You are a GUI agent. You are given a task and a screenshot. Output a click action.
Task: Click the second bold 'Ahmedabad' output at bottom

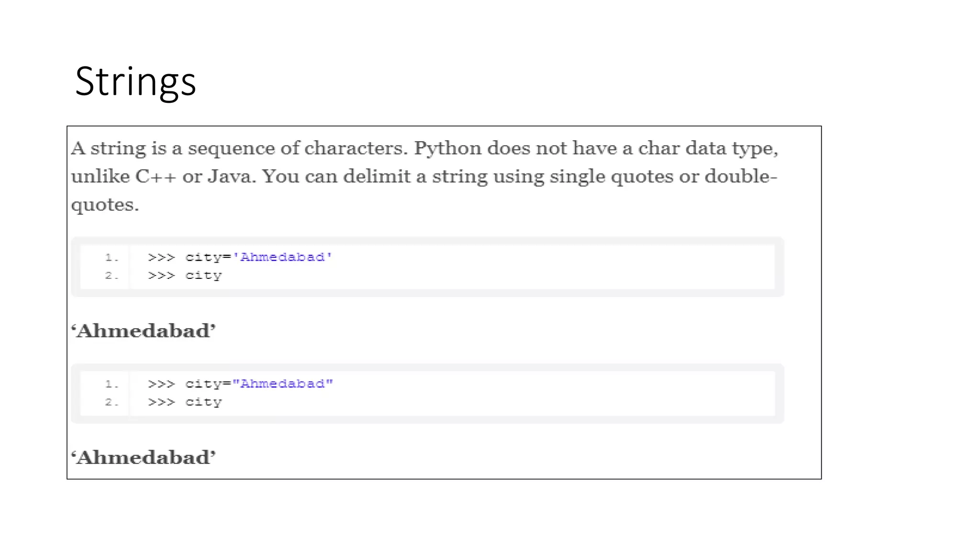(x=144, y=458)
